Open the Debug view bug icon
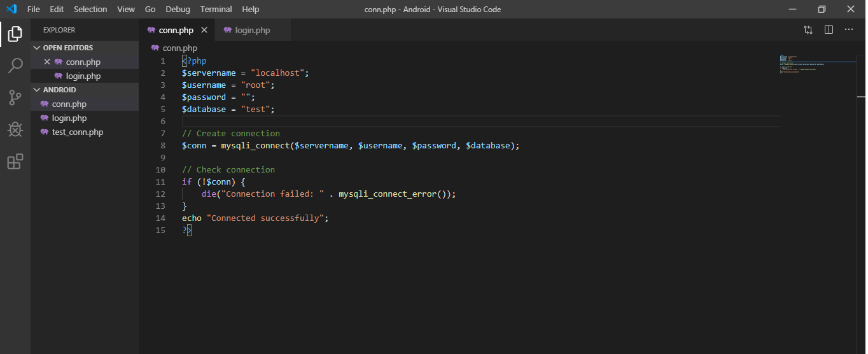Image resolution: width=868 pixels, height=354 pixels. [15, 129]
